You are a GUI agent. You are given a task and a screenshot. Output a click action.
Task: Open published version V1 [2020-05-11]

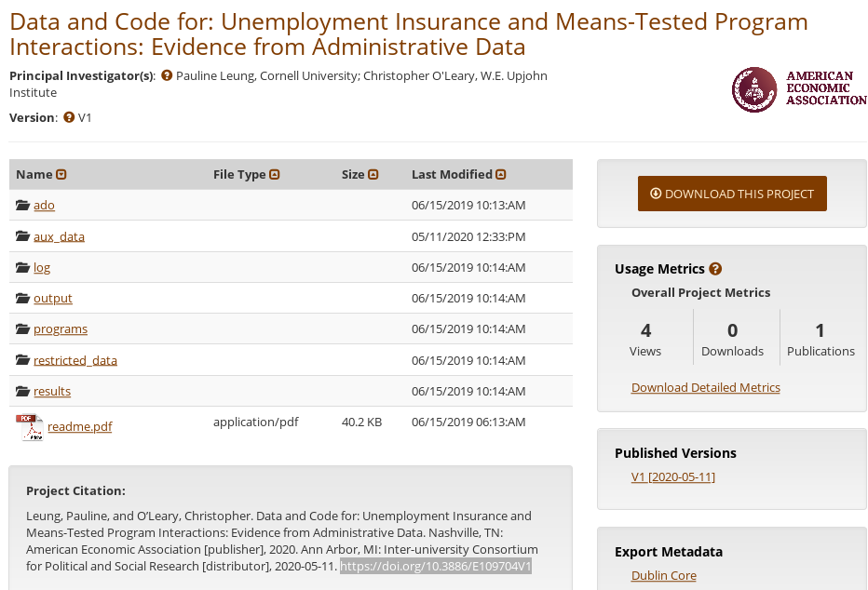coord(672,477)
